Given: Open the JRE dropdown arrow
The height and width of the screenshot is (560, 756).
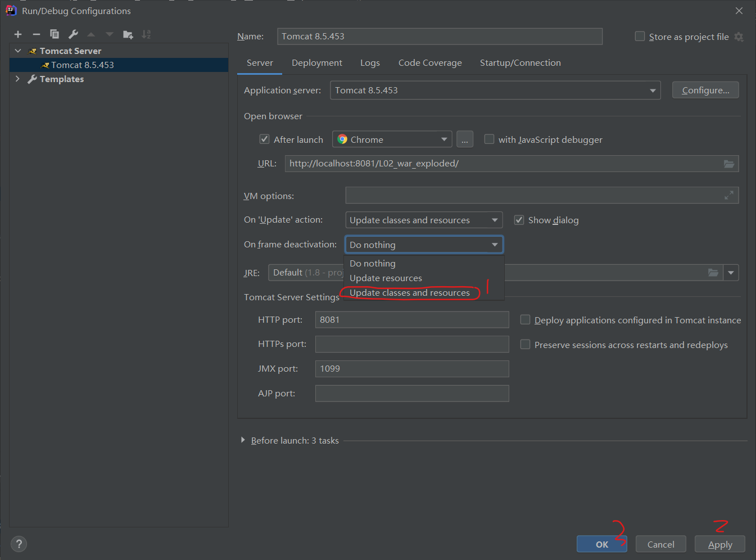Looking at the screenshot, I should coord(731,273).
